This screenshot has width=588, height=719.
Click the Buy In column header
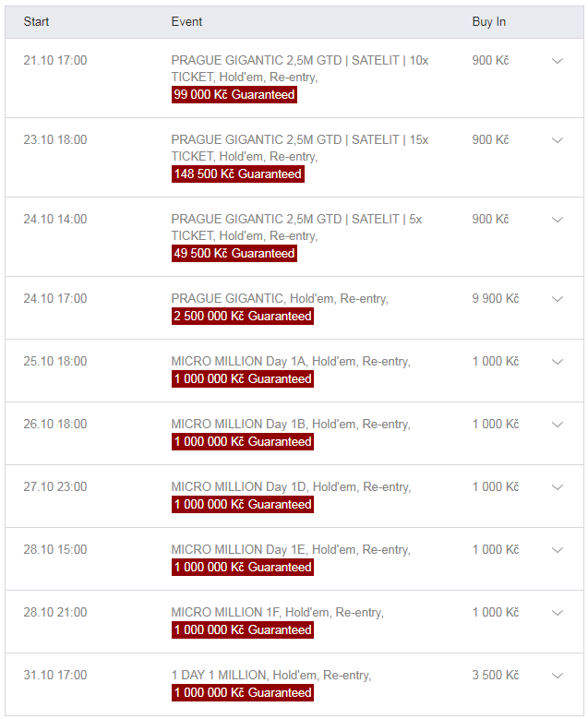click(x=488, y=21)
